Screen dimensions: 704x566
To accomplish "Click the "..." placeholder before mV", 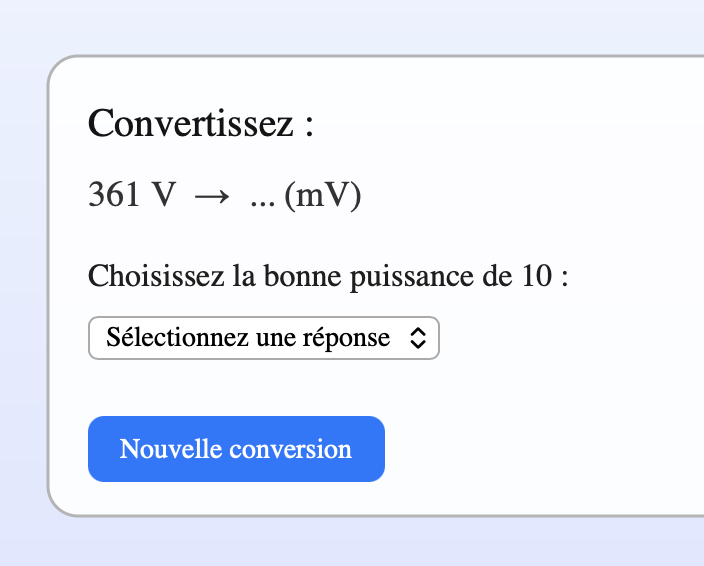I will 262,196.
